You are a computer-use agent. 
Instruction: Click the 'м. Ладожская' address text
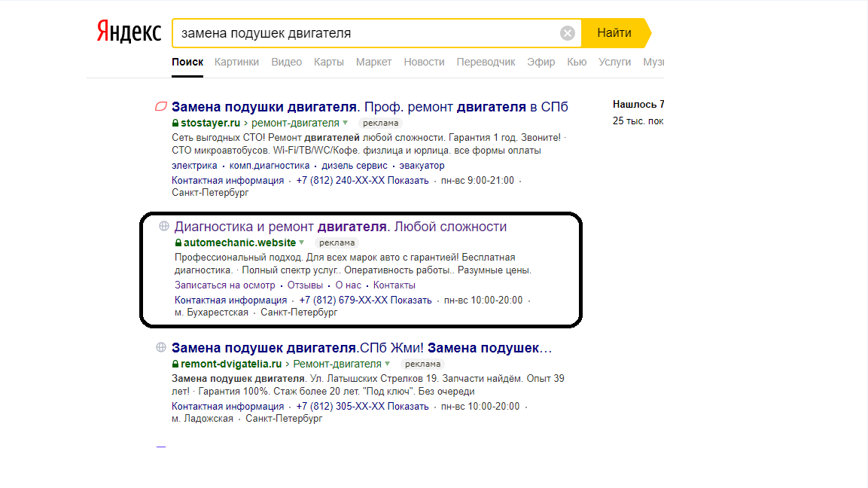[203, 419]
